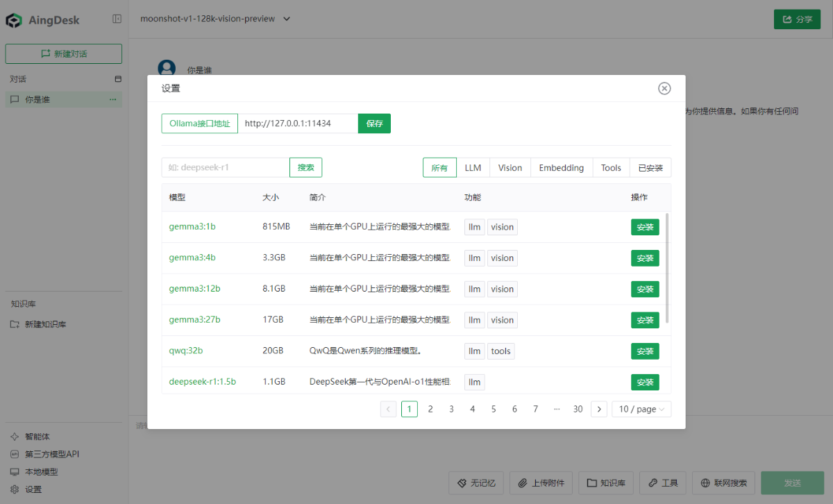Screen dimensions: 833x504
Task: Click the pagination ellipsis to skip pages
Action: coord(557,409)
